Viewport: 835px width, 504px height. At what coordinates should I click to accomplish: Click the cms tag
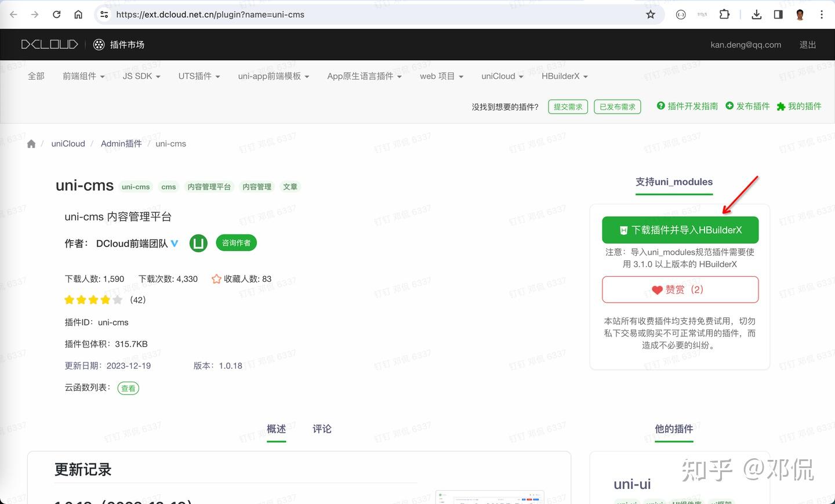[x=169, y=187]
